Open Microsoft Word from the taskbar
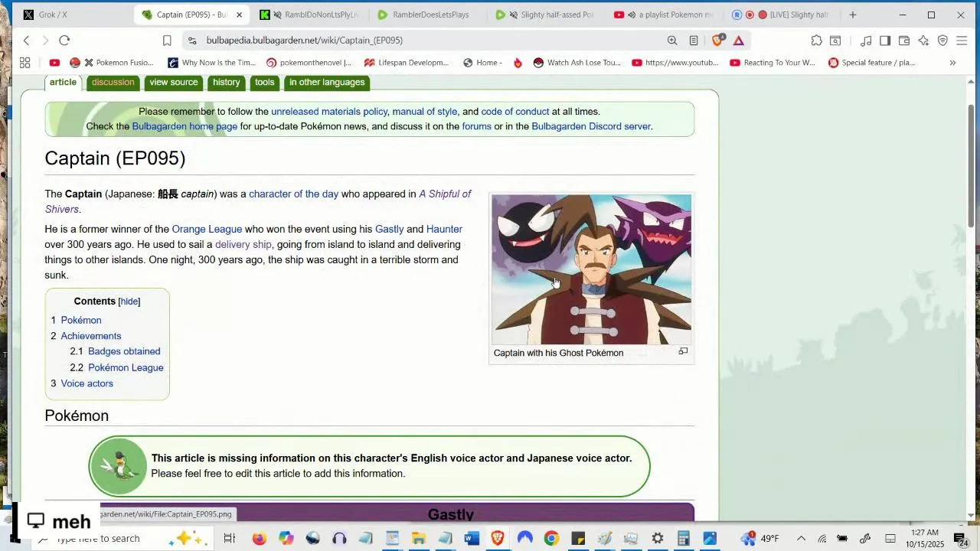 click(x=472, y=539)
